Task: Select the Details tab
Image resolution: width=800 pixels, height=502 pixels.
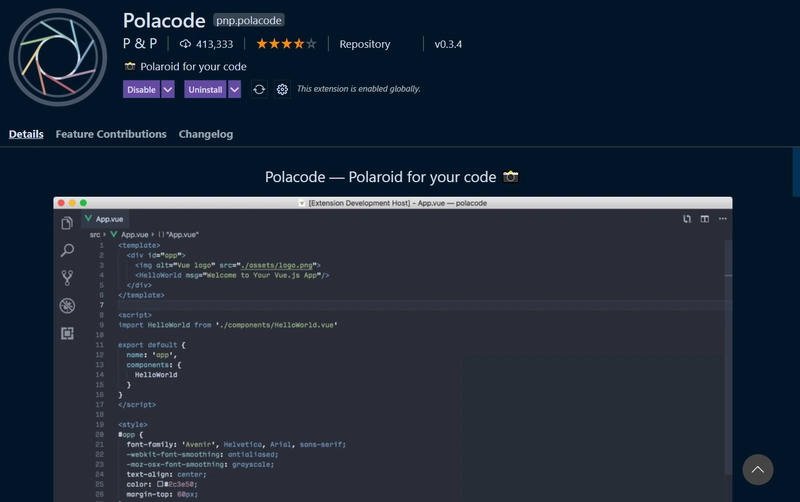Action: point(26,134)
